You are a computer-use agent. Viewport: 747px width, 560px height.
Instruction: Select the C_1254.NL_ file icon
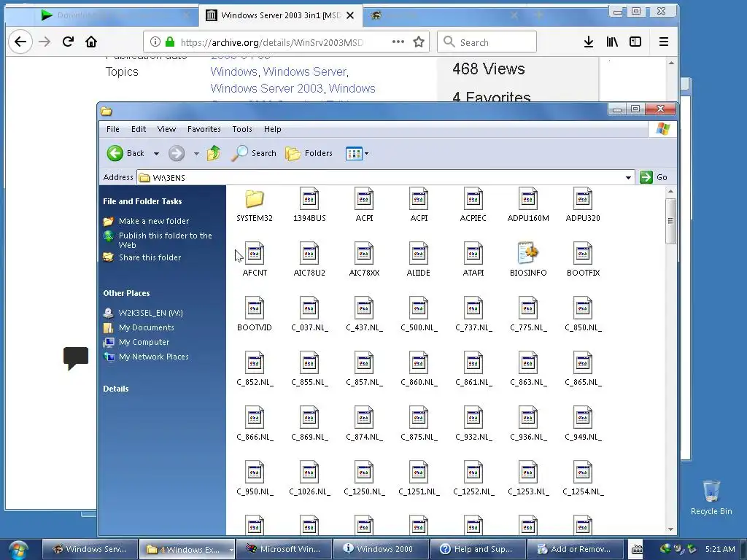(583, 472)
